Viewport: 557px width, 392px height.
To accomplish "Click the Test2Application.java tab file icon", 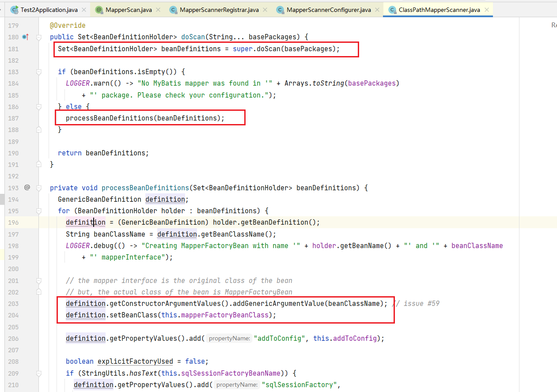I will coord(15,10).
